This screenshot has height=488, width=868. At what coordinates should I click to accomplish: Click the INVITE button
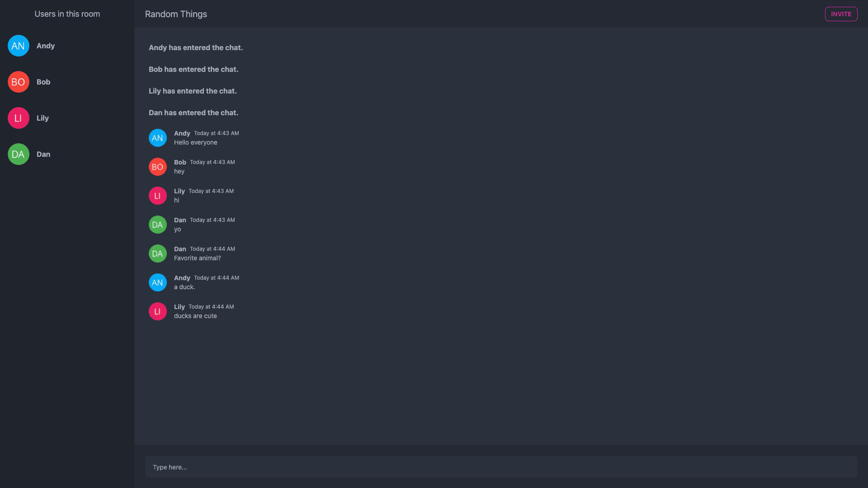pos(841,14)
